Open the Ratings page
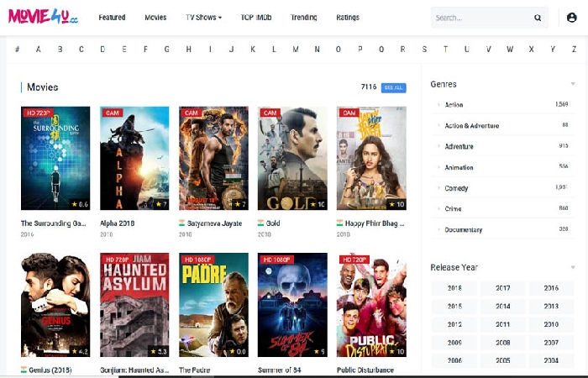The image size is (588, 378). (x=348, y=18)
